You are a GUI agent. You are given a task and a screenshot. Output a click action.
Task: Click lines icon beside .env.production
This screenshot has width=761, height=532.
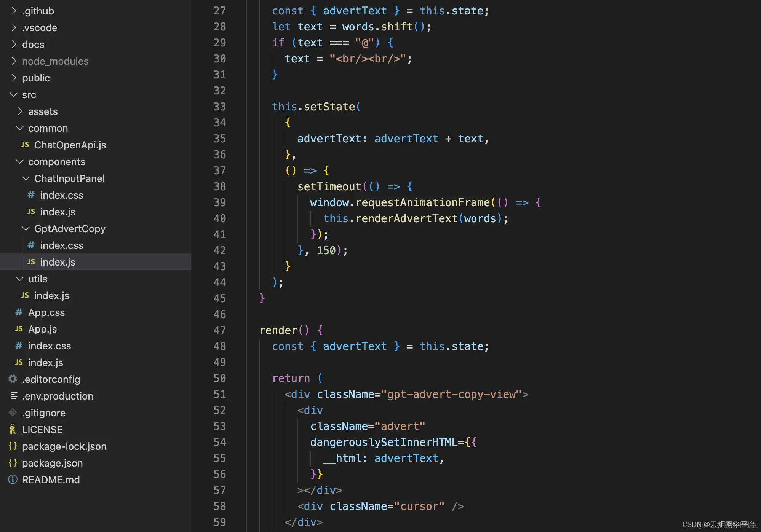point(14,396)
